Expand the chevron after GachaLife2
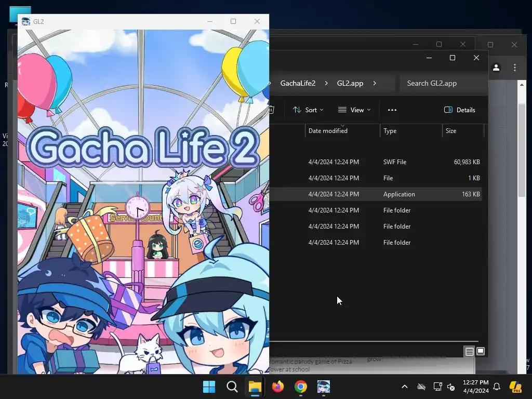The image size is (532, 399). click(x=326, y=83)
